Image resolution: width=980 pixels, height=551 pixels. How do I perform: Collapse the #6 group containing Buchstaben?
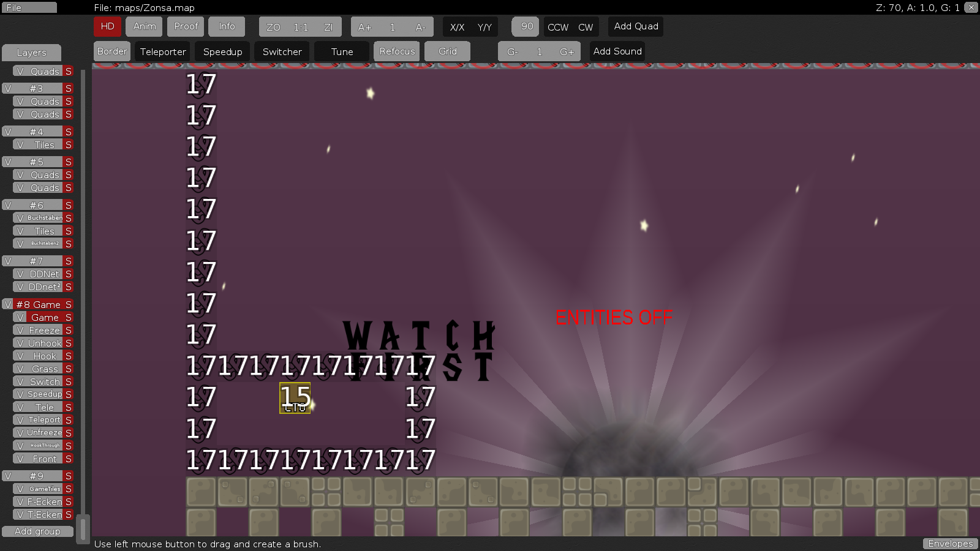click(37, 205)
